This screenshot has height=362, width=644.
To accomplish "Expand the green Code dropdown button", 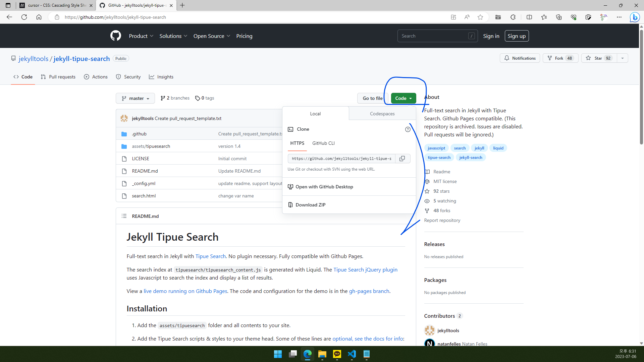I will click(x=404, y=98).
